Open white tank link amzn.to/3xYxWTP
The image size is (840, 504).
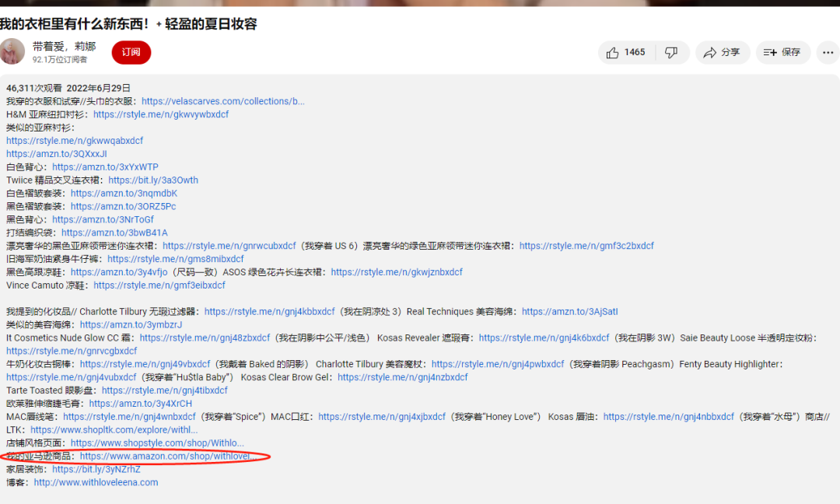point(105,166)
